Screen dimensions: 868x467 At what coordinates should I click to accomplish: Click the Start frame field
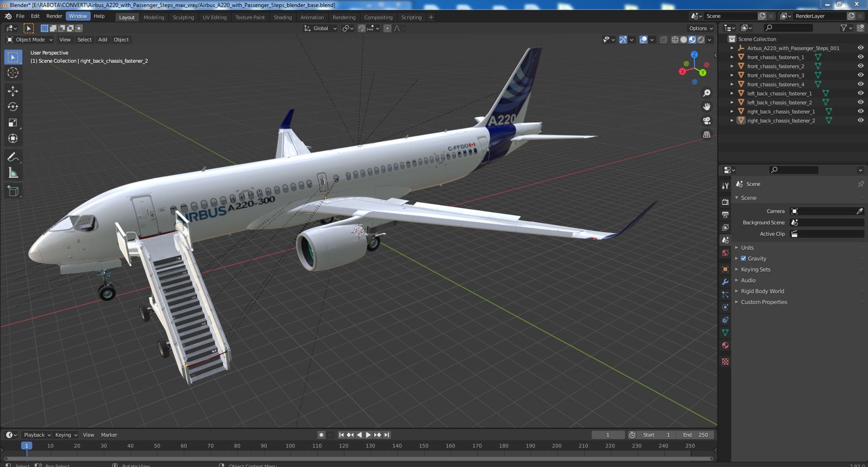[657, 435]
